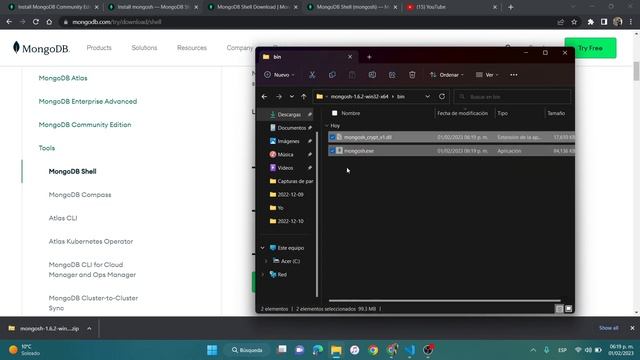Click the Try Free button
Image resolution: width=640 pixels, height=360 pixels.
pyautogui.click(x=590, y=48)
